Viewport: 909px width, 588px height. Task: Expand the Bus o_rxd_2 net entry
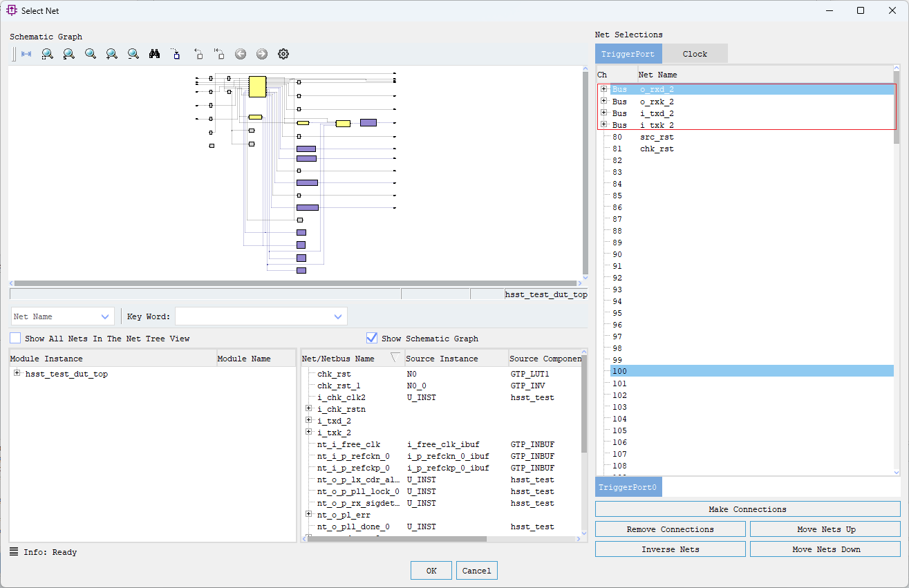604,88
